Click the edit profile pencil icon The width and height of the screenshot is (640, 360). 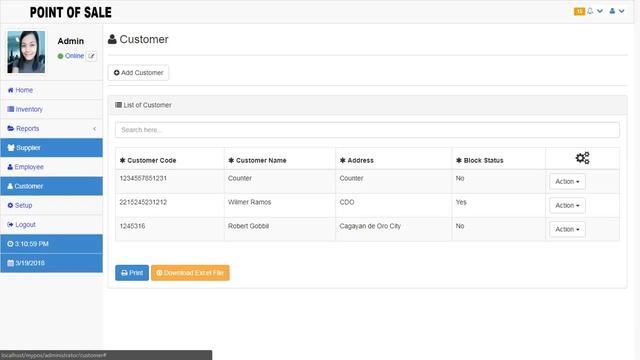click(91, 56)
